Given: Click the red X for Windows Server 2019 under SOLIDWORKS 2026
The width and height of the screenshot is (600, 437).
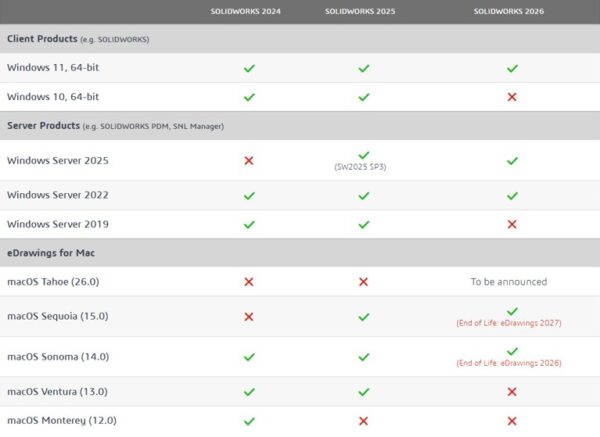Looking at the screenshot, I should click(512, 224).
